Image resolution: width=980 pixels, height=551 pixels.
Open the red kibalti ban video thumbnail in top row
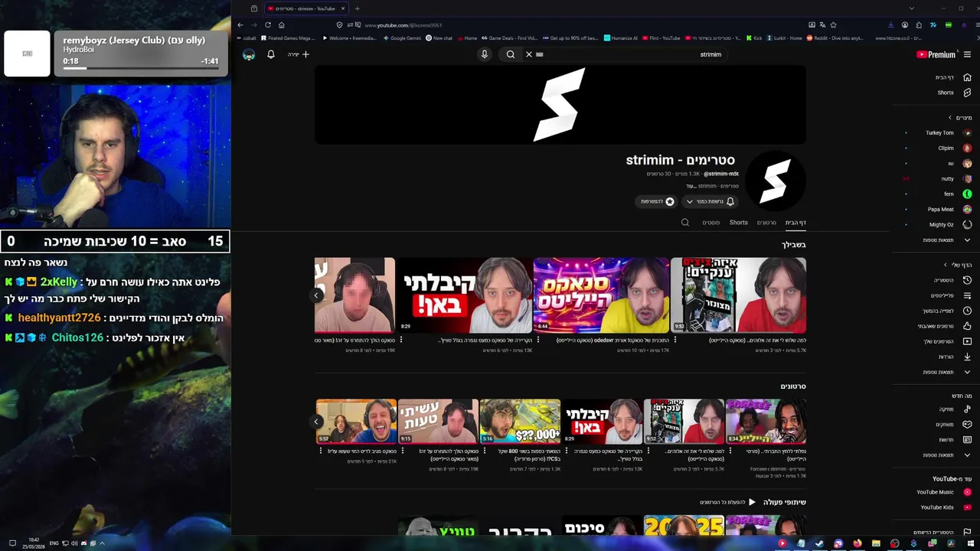tap(465, 295)
